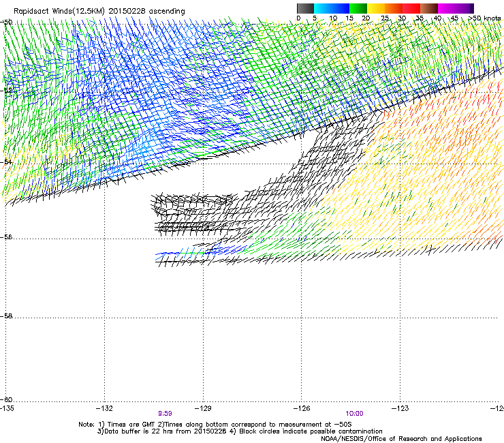
Task: Click the 'Data buffer is 22 hrs' note line
Action: pyautogui.click(x=240, y=431)
